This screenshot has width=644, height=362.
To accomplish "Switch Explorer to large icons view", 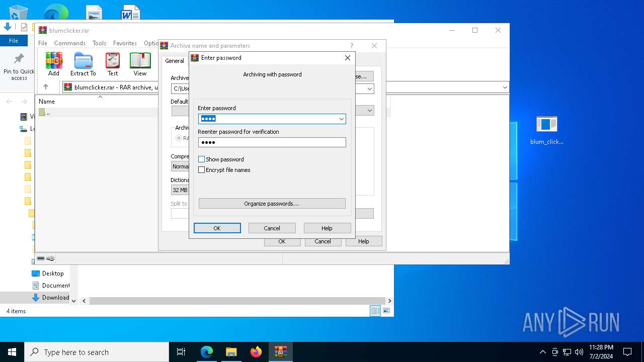I will pos(386,311).
